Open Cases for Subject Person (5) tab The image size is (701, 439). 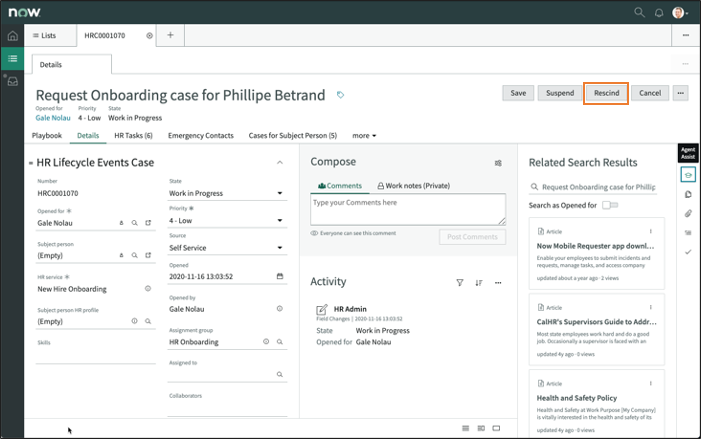pos(293,135)
